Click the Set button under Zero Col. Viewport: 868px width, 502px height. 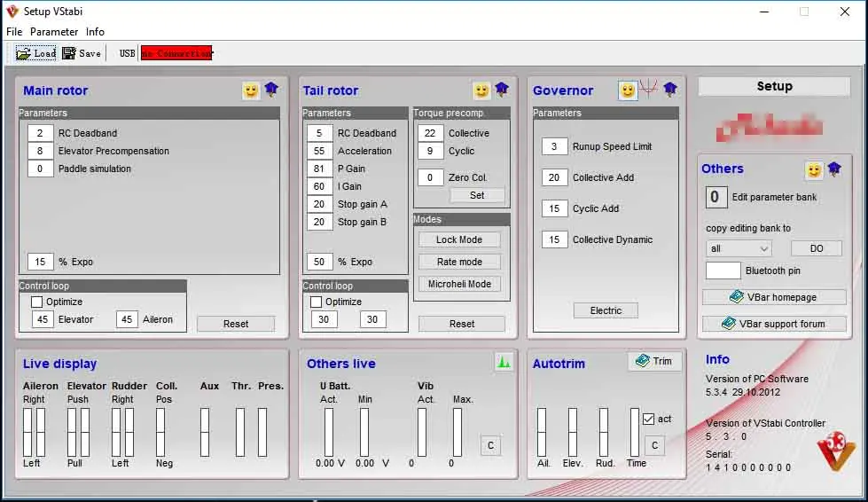(x=477, y=195)
